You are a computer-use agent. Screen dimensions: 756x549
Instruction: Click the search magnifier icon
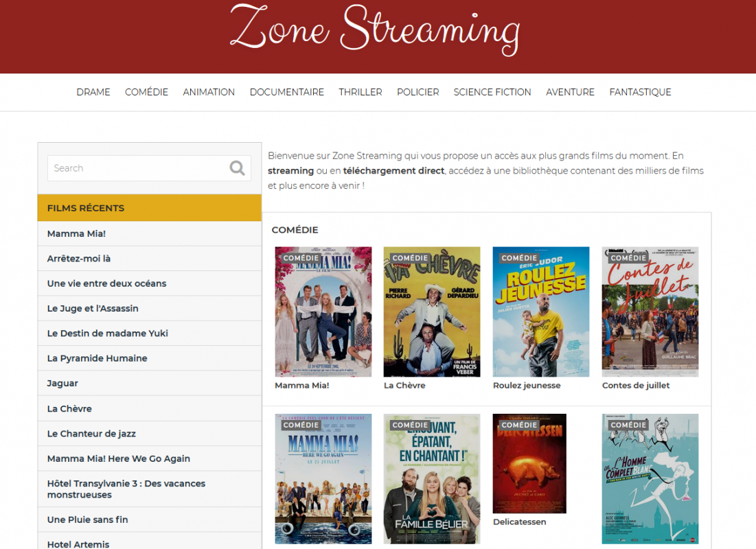[x=237, y=167]
